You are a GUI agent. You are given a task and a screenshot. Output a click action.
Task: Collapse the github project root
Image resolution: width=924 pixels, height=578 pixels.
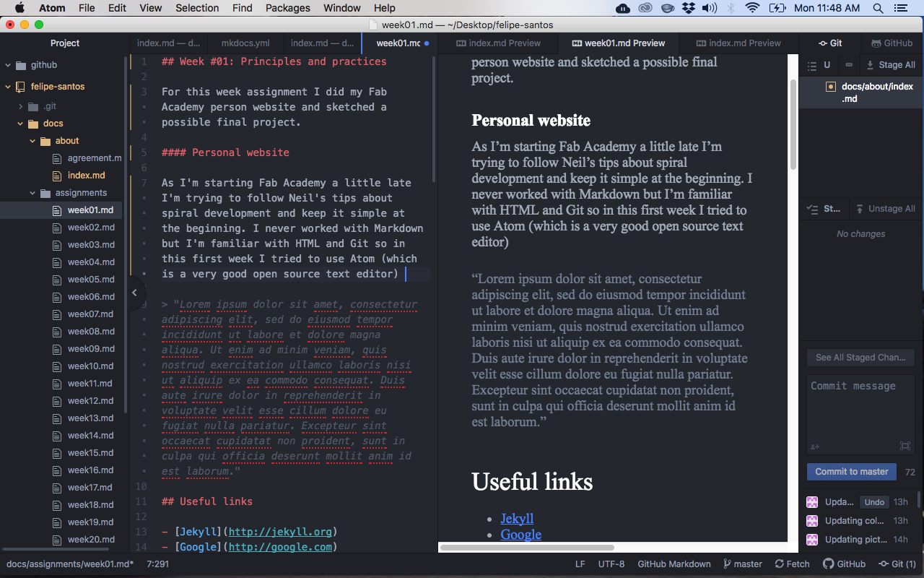click(8, 65)
